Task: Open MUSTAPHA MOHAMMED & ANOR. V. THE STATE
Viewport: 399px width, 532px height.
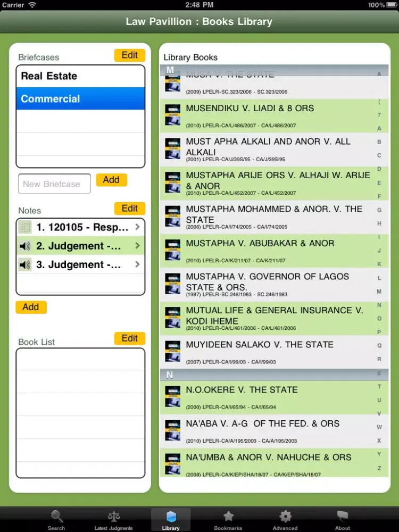Action: [x=273, y=217]
